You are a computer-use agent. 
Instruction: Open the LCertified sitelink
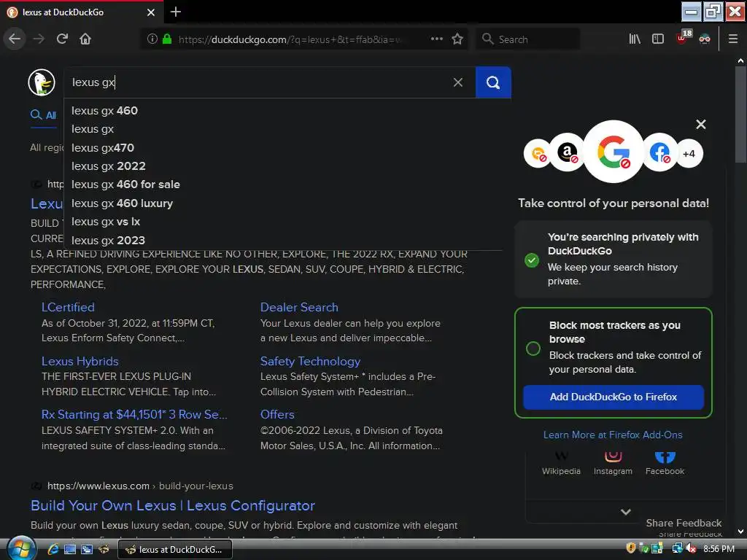68,307
